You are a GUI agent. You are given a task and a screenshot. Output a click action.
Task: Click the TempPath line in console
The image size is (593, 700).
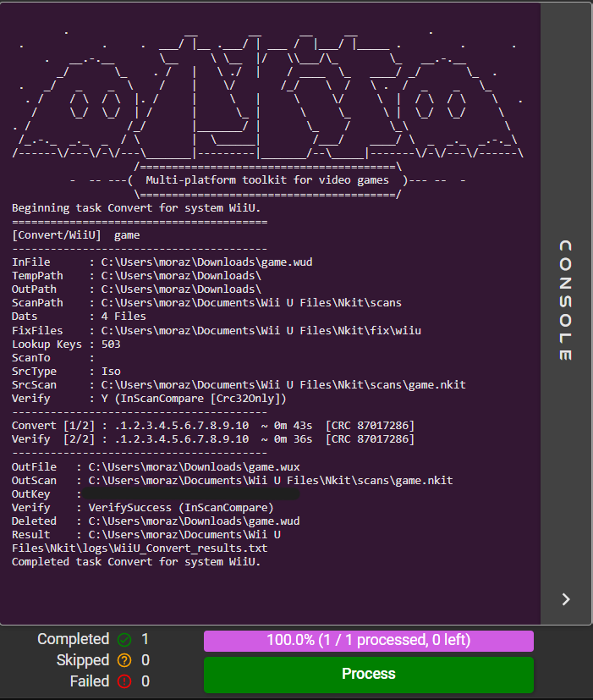[136, 276]
